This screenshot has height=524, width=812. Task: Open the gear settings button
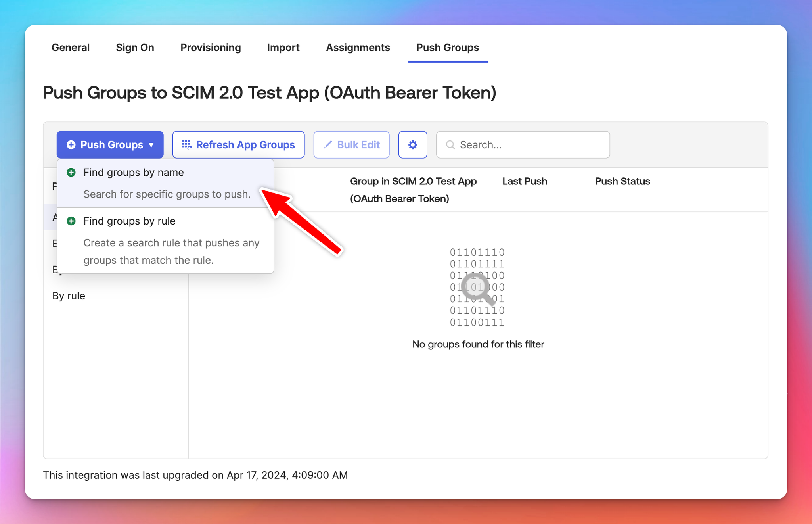(413, 145)
